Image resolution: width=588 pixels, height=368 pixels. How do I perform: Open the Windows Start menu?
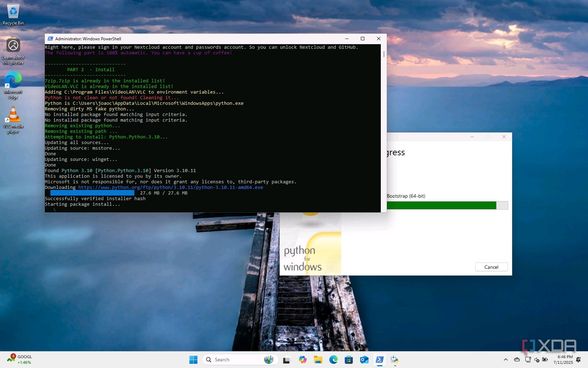193,360
